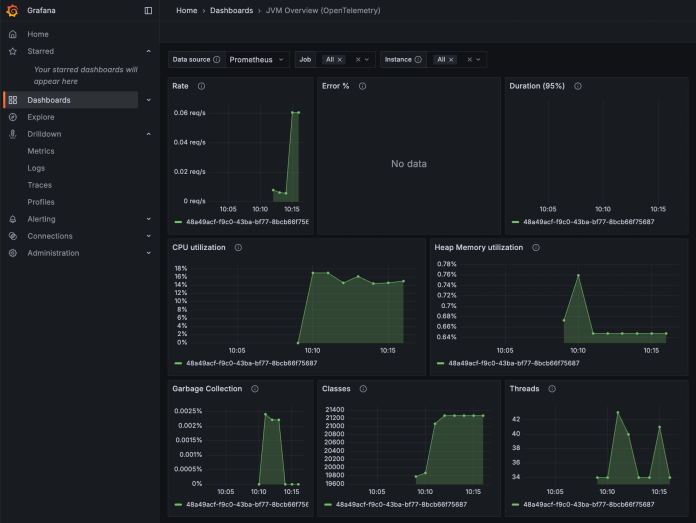Click the Grafana logo icon
696x523 pixels.
click(13, 10)
